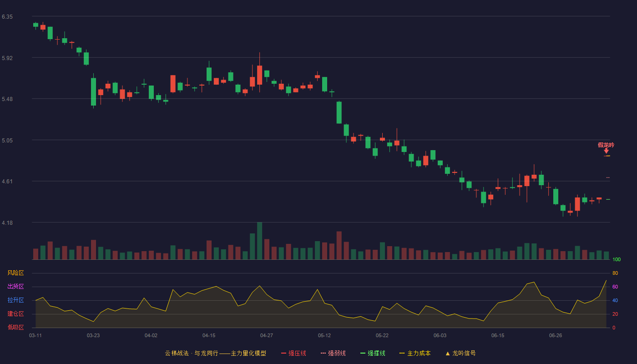Click the blue 40 indicator scale value
Image resolution: width=637 pixels, height=364 pixels.
[x=615, y=300]
